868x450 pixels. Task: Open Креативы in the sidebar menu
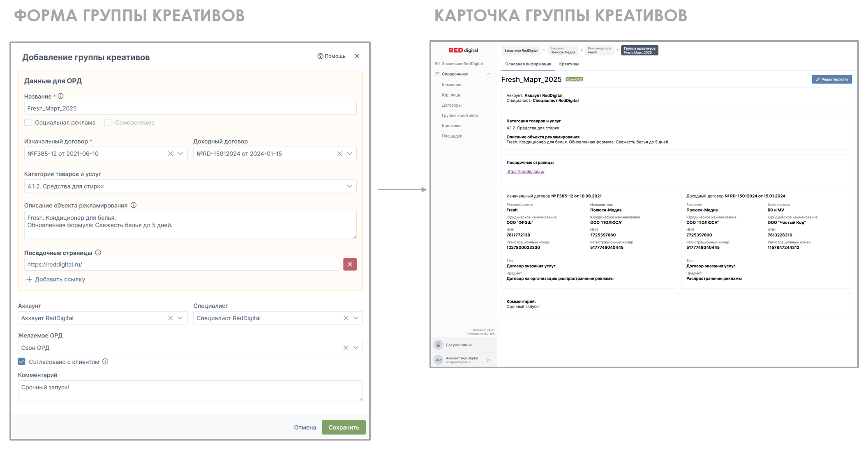pyautogui.click(x=451, y=126)
